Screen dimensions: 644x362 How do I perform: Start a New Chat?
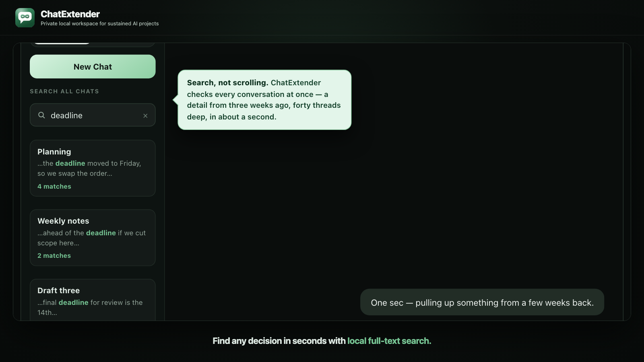[x=93, y=67]
